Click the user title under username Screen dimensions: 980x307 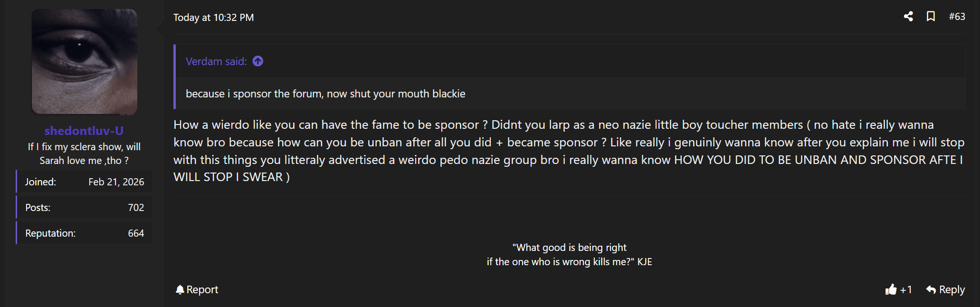pos(84,153)
